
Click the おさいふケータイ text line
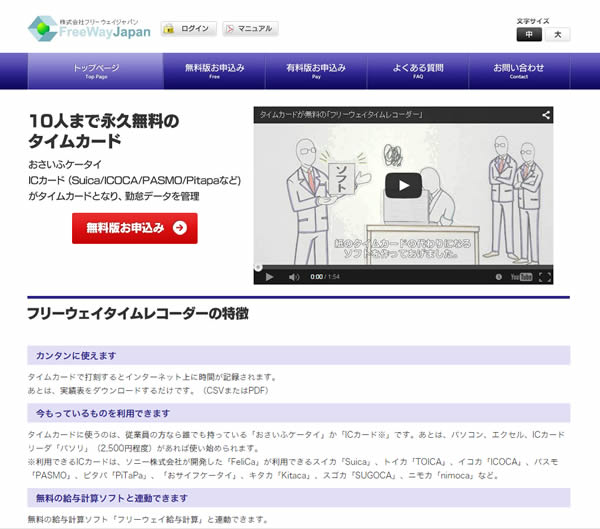tap(65, 165)
